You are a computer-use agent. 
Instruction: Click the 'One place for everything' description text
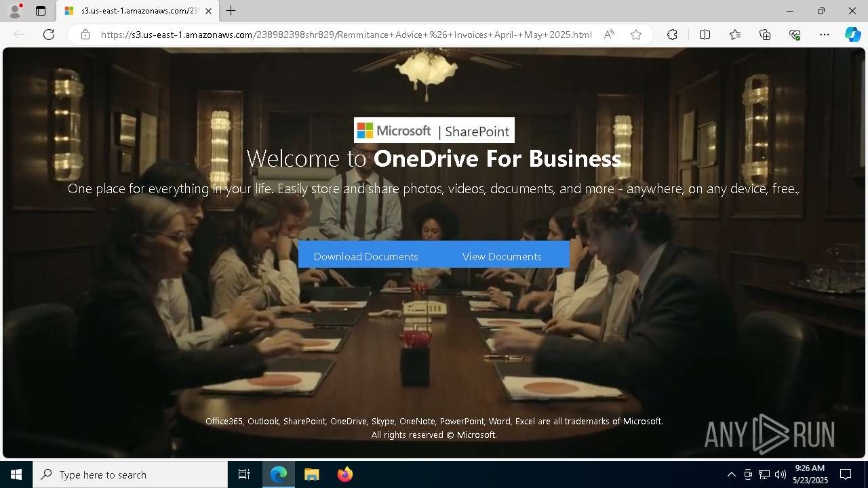(434, 188)
